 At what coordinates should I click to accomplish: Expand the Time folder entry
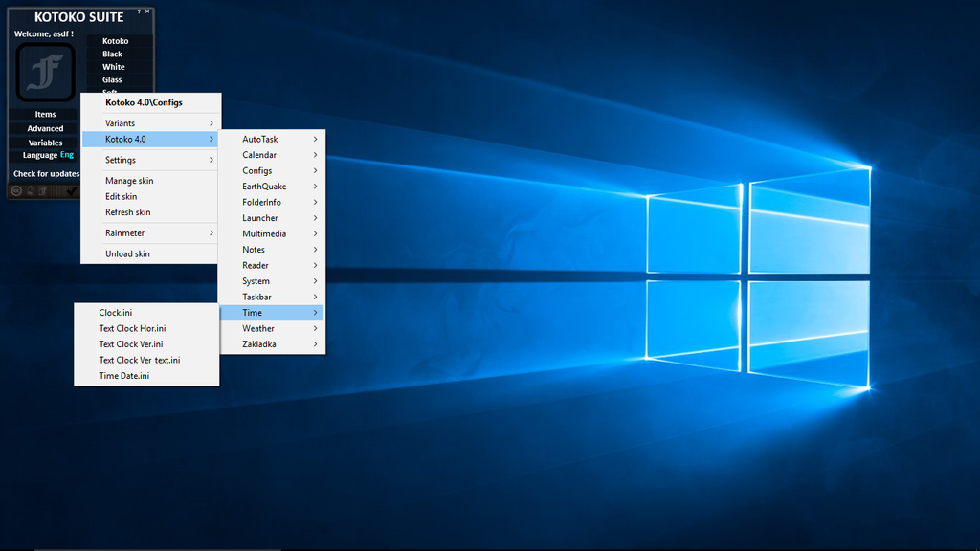point(272,313)
